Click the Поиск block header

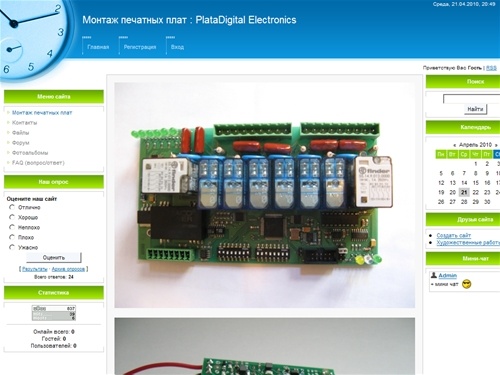click(463, 82)
